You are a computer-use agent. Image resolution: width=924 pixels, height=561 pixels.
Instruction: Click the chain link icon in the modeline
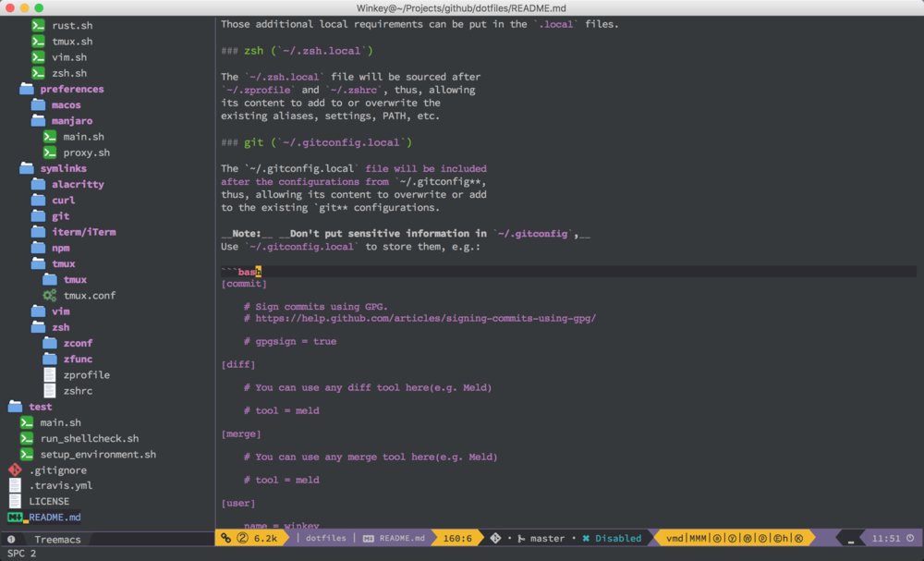tap(225, 538)
